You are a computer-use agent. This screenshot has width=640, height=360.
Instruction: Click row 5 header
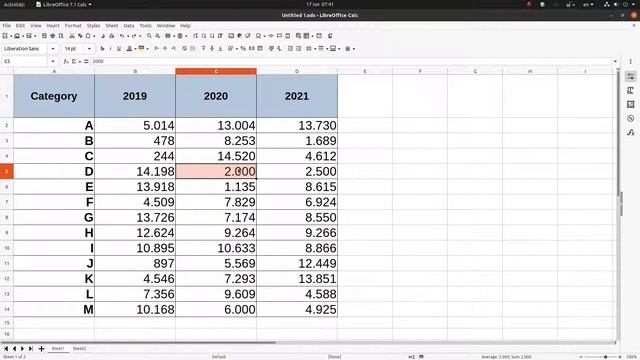pos(7,171)
